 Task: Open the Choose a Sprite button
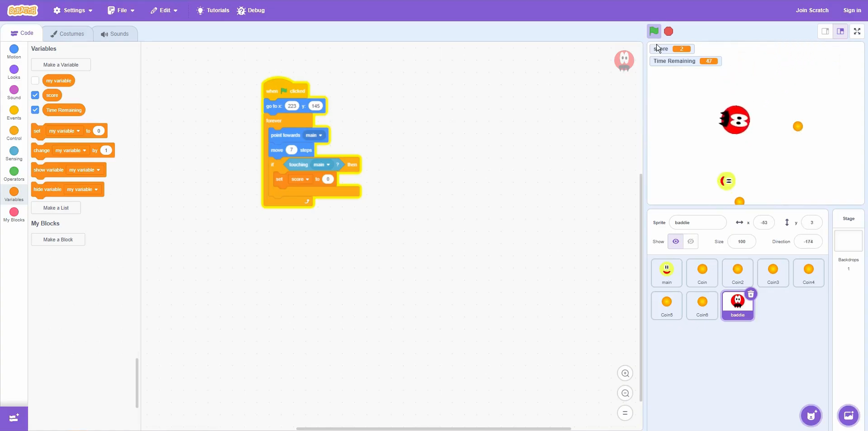[x=811, y=415]
